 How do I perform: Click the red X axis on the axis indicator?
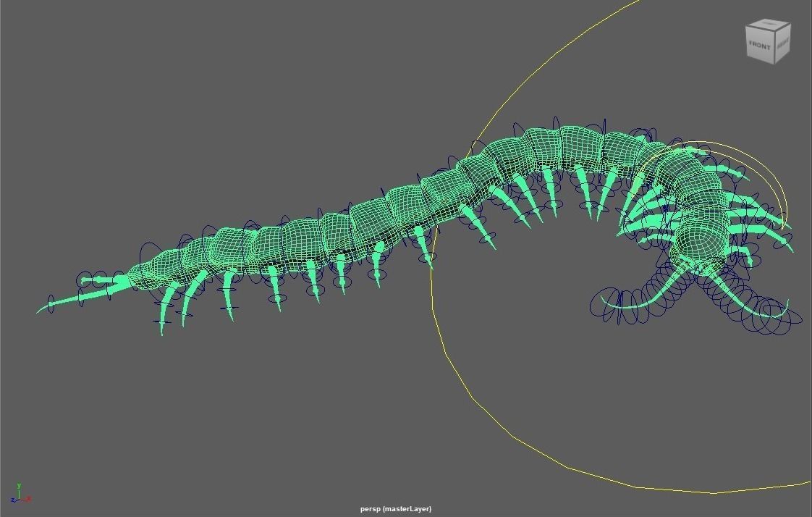click(28, 497)
